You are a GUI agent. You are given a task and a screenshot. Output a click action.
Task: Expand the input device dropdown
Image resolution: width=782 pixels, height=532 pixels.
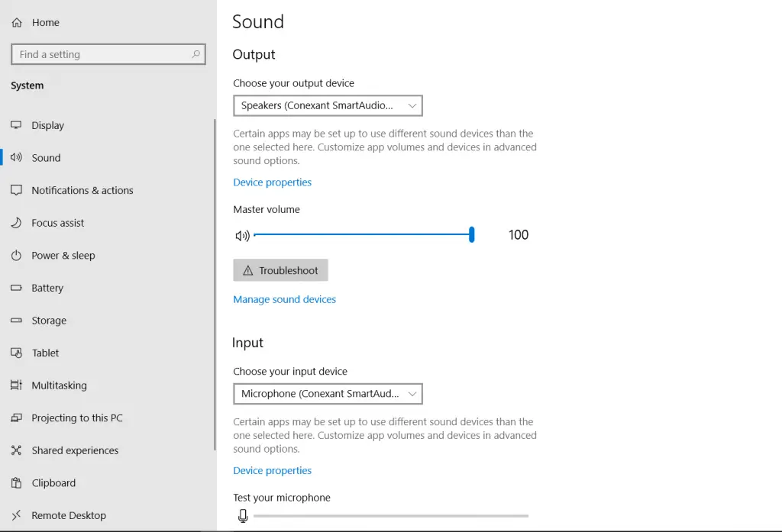[x=328, y=394]
